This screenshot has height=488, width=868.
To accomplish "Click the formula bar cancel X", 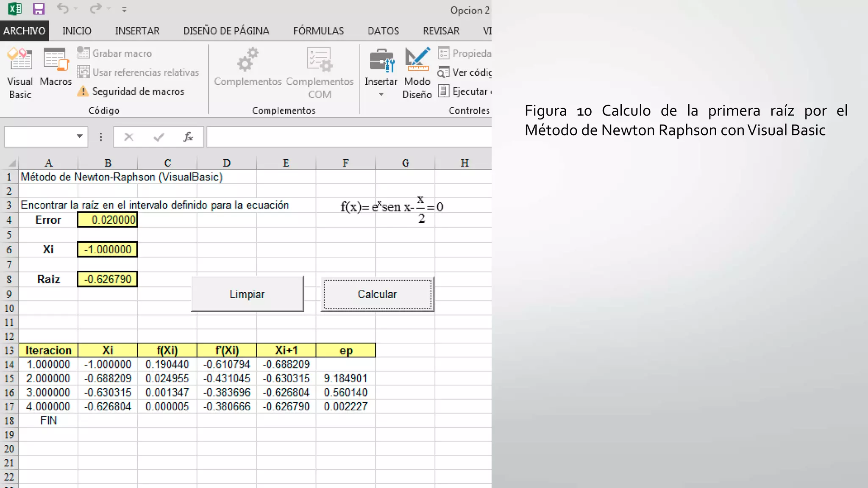I will tap(129, 137).
